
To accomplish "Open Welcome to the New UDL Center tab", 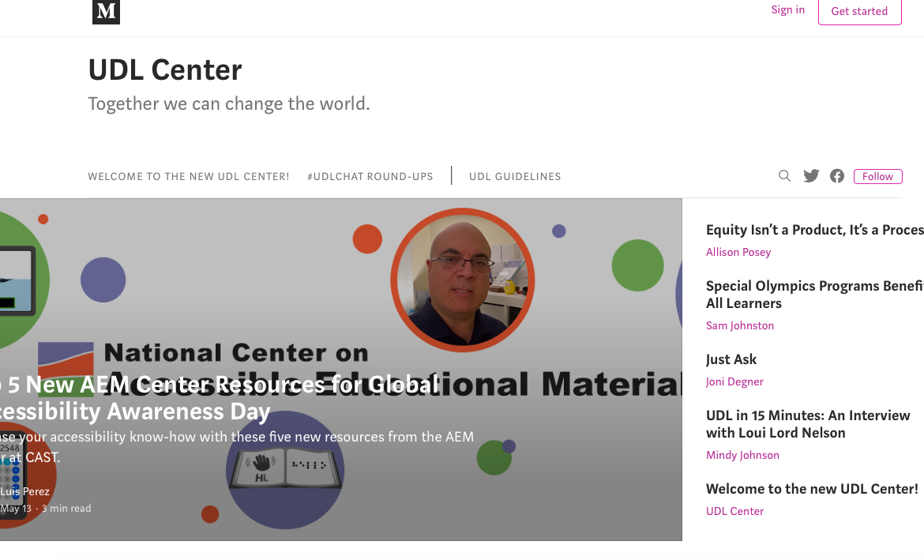I will [189, 176].
